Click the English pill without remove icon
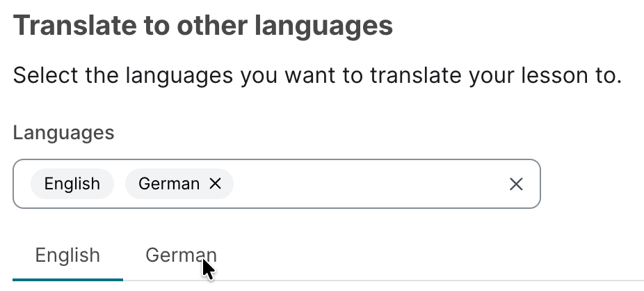Screen dimensions: 644x291 [72, 184]
